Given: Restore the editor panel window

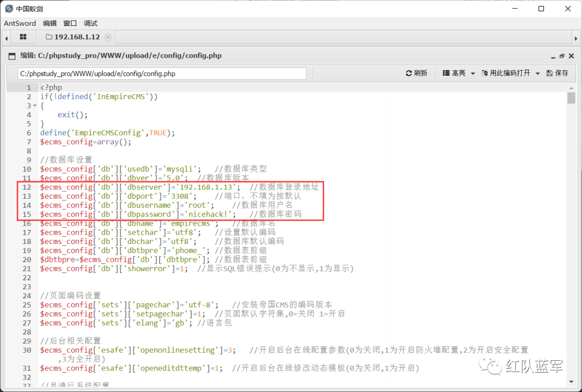Looking at the screenshot, I should 562,56.
